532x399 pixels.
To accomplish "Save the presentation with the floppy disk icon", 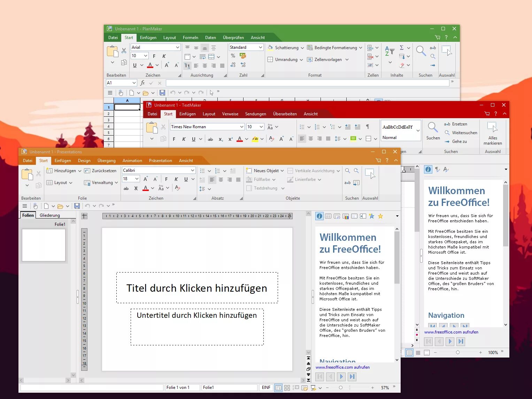I will point(77,206).
